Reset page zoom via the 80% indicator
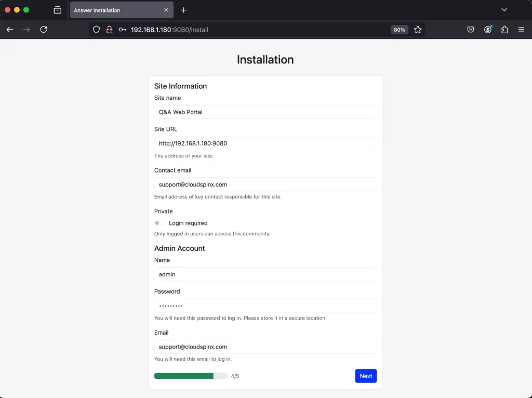This screenshot has width=532, height=398. pyautogui.click(x=399, y=30)
